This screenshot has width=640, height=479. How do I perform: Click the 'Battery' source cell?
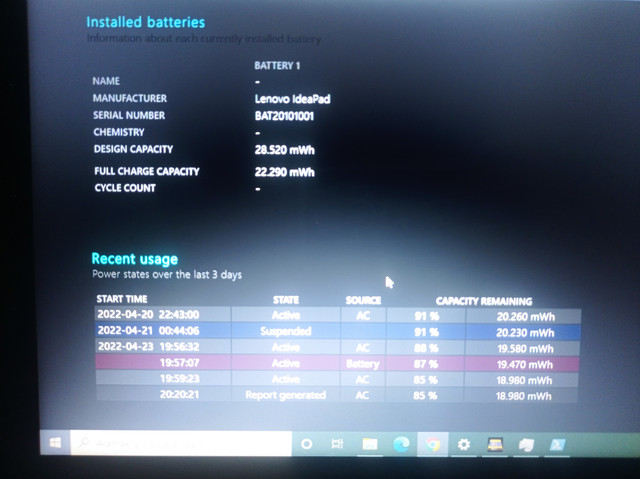point(362,364)
